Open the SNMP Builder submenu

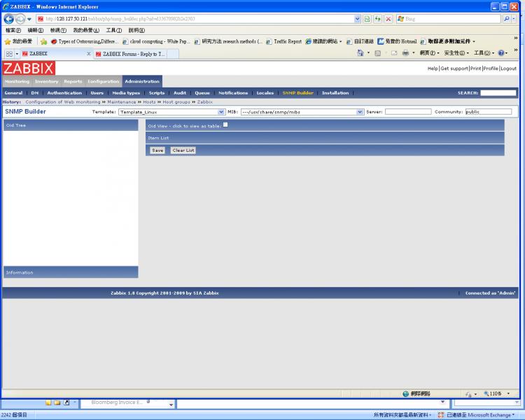(298, 93)
